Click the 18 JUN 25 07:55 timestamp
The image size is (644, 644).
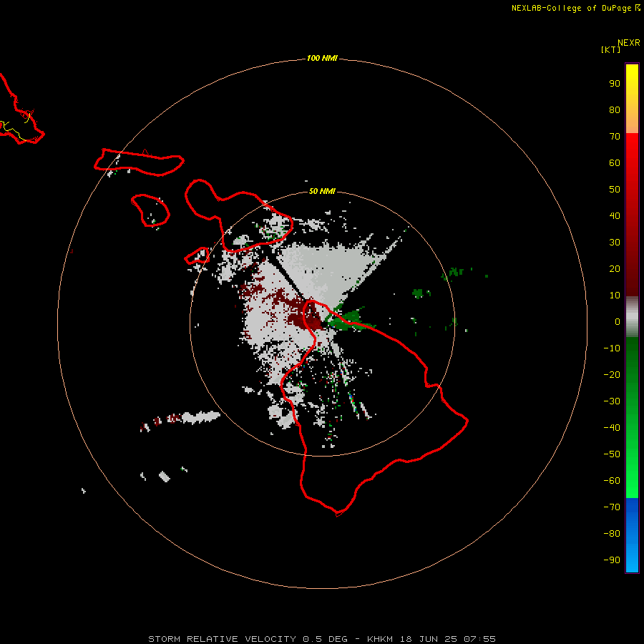(448, 639)
